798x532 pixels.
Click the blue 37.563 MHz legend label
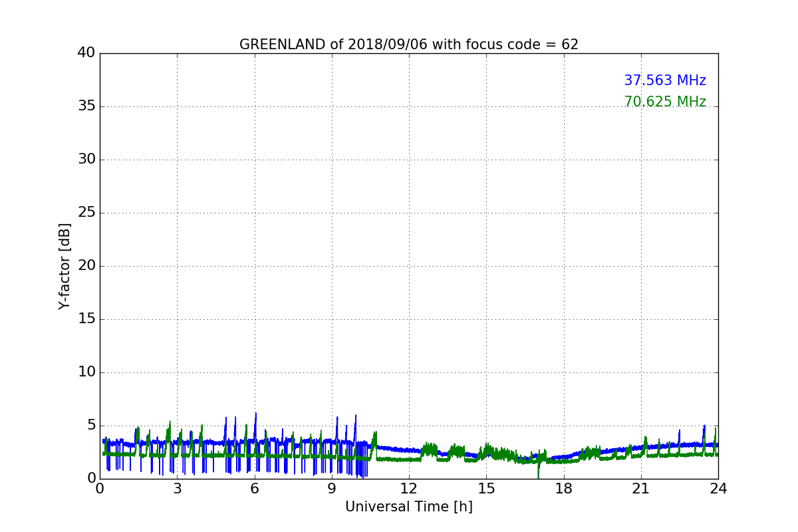(x=664, y=80)
